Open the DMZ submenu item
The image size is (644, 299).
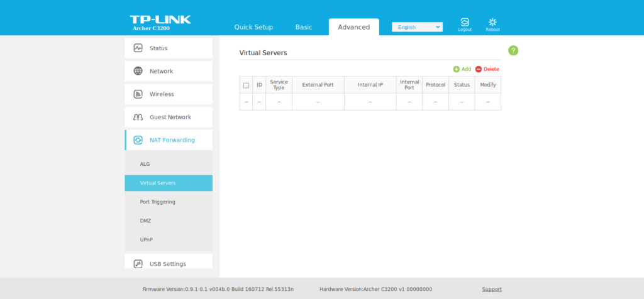pos(145,220)
